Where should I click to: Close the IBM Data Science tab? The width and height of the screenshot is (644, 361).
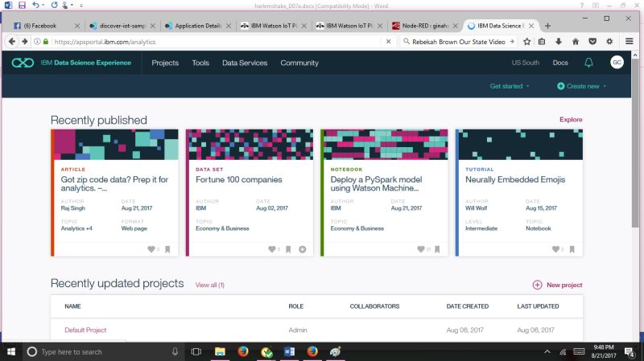click(531, 26)
